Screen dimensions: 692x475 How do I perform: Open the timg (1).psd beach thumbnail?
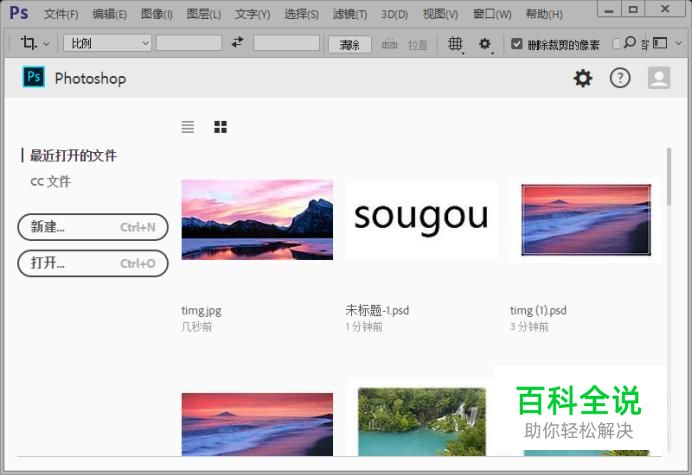tap(586, 219)
